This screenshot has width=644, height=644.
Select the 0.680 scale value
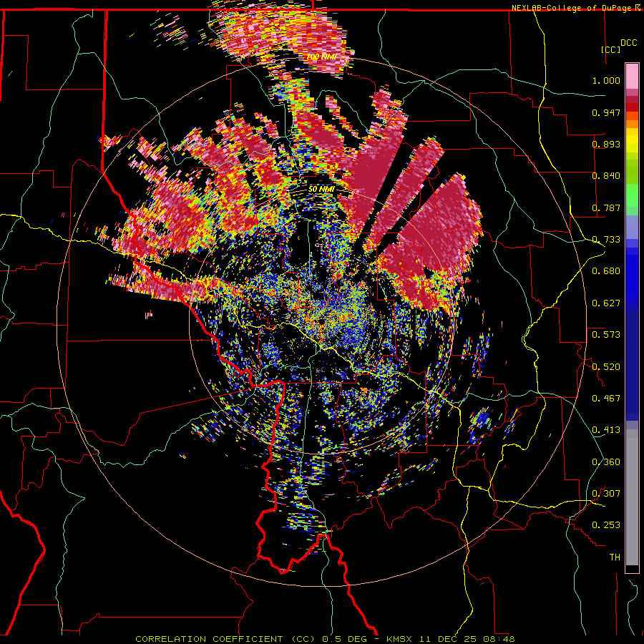(606, 271)
